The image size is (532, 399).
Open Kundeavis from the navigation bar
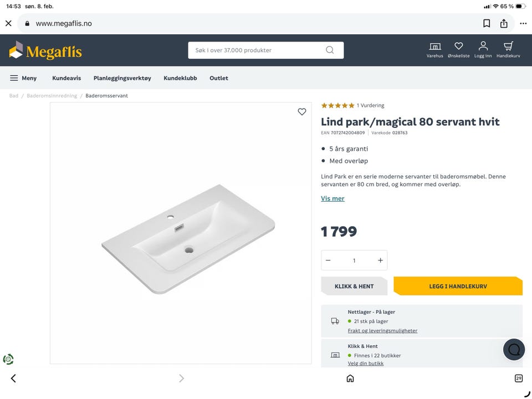coord(66,78)
